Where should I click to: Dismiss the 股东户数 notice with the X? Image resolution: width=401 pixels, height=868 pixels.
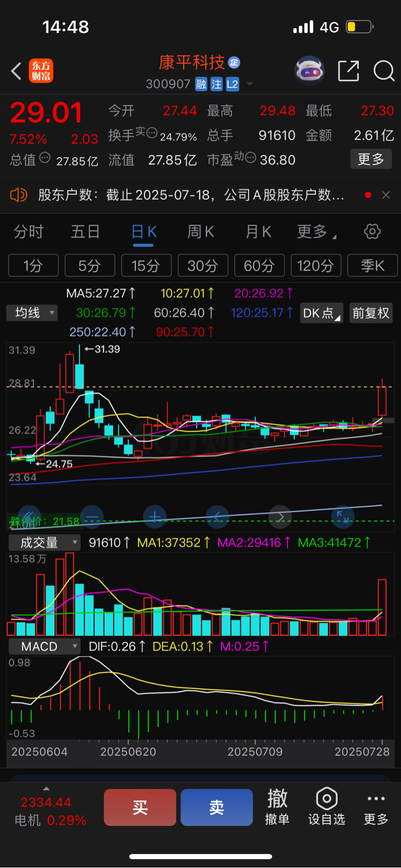(386, 195)
